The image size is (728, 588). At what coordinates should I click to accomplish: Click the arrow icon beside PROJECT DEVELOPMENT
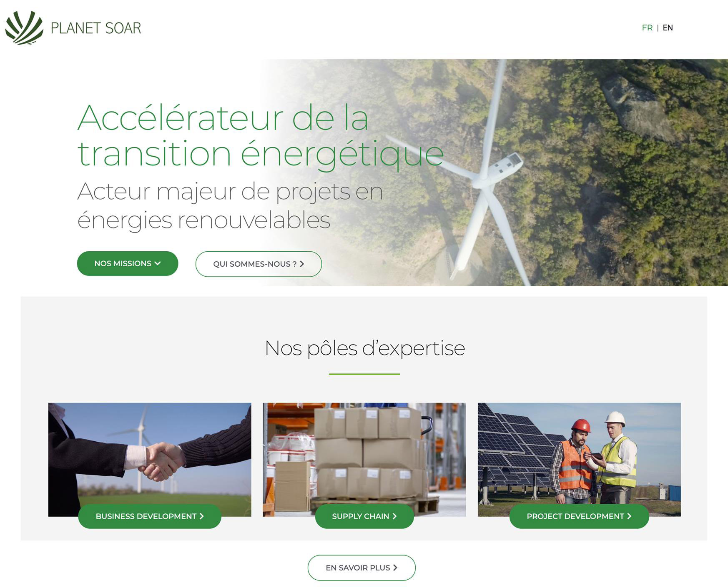(x=629, y=516)
